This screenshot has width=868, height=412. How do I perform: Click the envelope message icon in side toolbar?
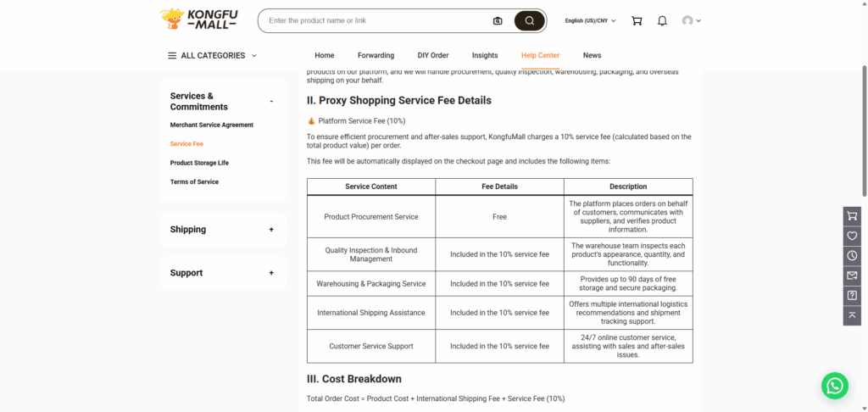pyautogui.click(x=852, y=276)
